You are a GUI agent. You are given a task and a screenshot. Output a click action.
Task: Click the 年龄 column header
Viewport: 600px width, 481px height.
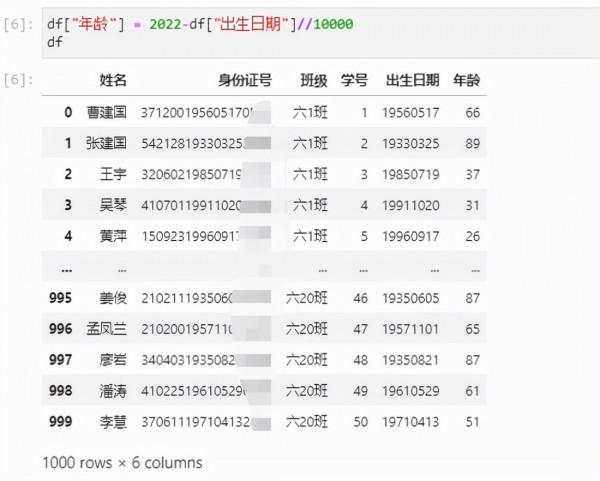pyautogui.click(x=466, y=80)
